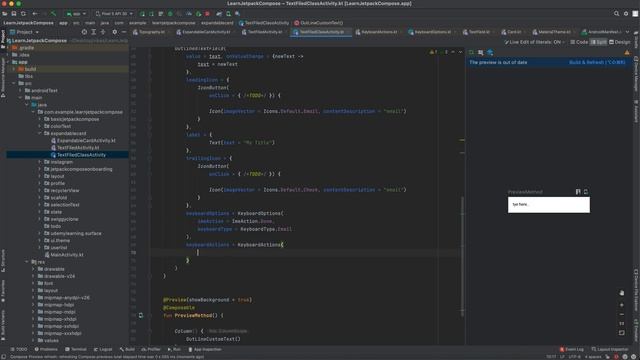Image resolution: width=640 pixels, height=360 pixels.
Task: Click the preview layers toolbar icon
Action: 490,53
